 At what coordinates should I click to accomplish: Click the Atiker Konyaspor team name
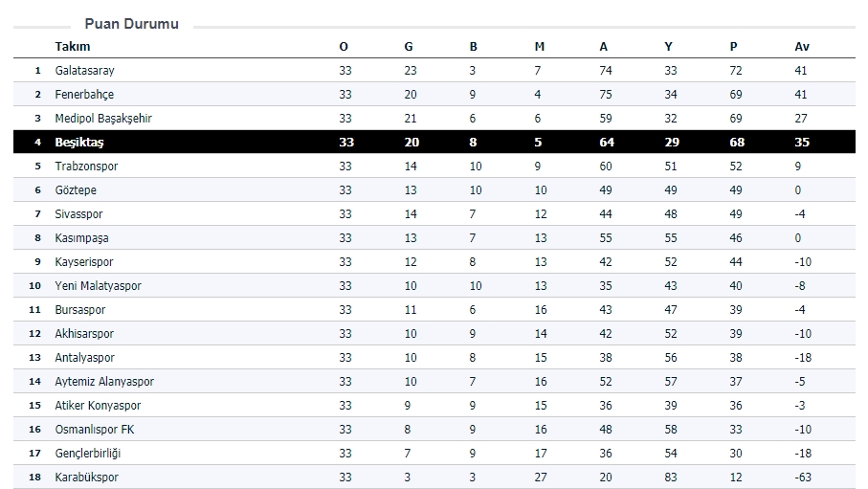[x=98, y=405]
